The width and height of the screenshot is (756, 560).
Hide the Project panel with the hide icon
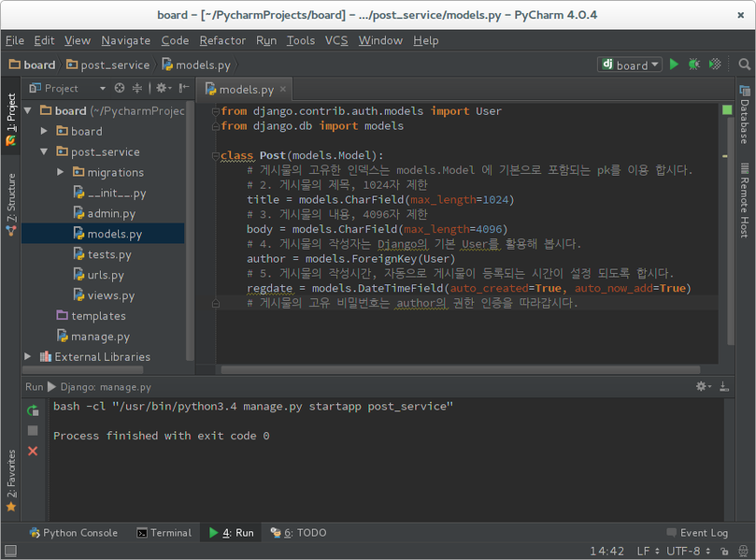(184, 88)
